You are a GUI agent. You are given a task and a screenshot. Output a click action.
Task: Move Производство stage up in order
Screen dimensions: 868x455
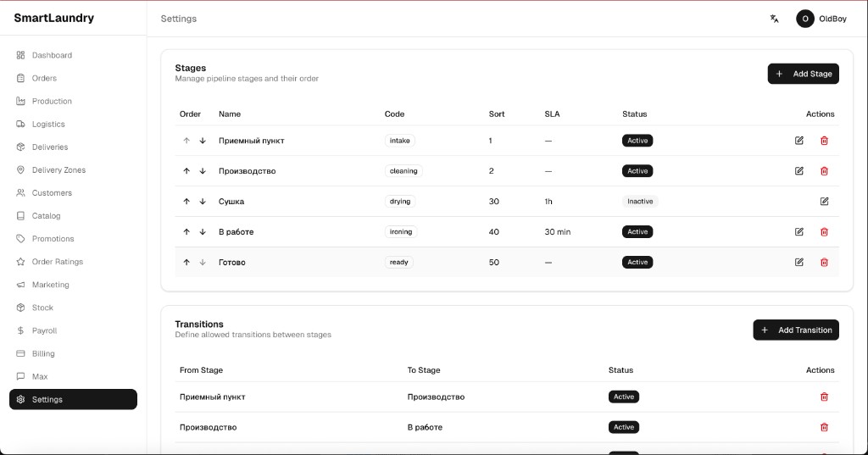click(x=186, y=171)
